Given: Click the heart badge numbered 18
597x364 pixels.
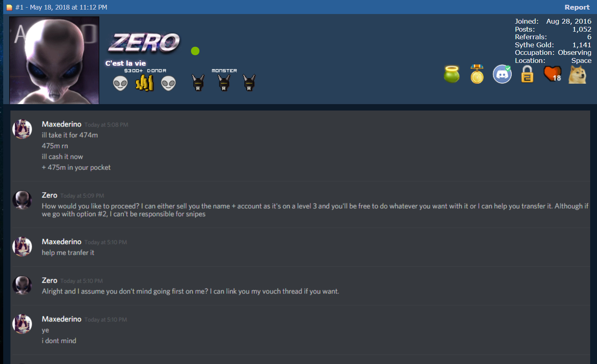Looking at the screenshot, I should (553, 74).
